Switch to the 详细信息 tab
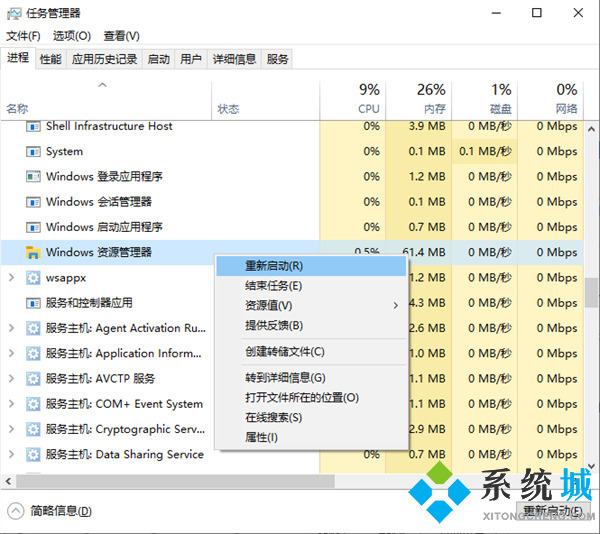The image size is (600, 534). point(234,59)
